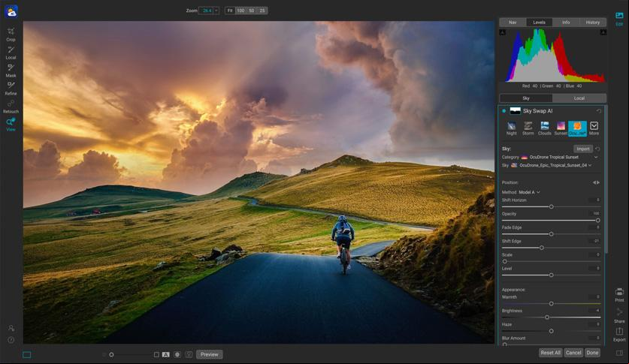
Task: Toggle the left panel icon at bottom
Action: [x=27, y=354]
